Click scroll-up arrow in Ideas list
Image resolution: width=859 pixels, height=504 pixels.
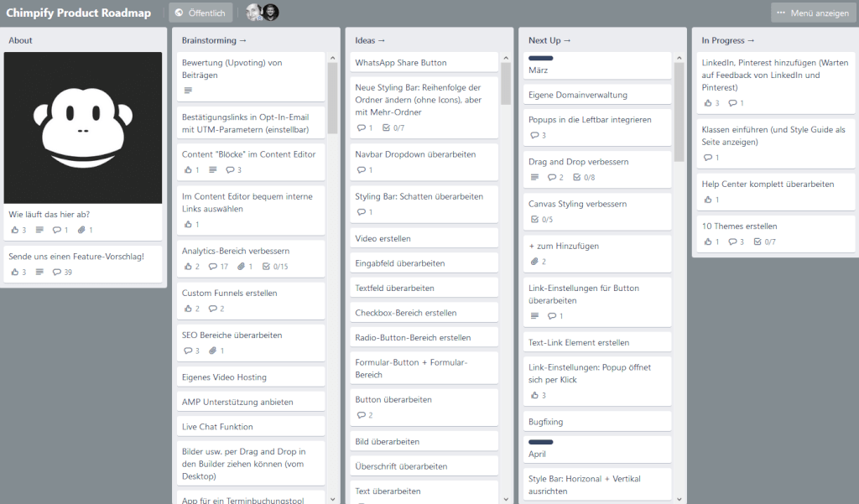point(506,58)
